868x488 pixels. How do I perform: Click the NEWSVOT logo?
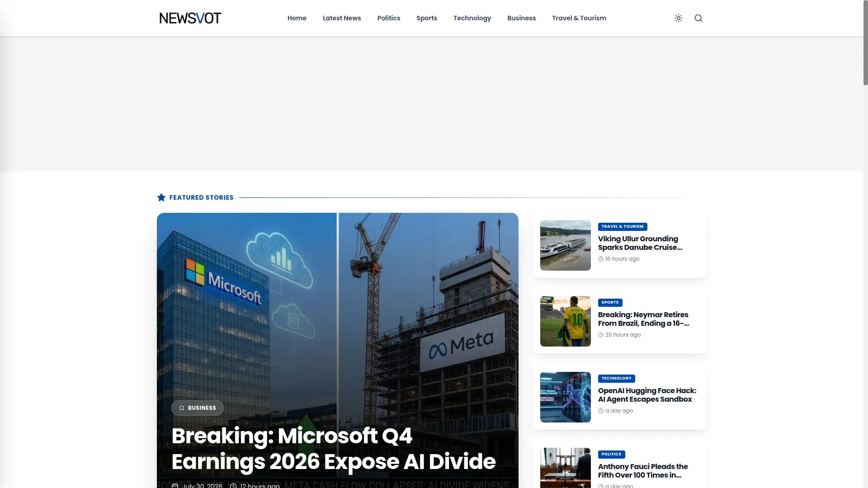tap(190, 18)
